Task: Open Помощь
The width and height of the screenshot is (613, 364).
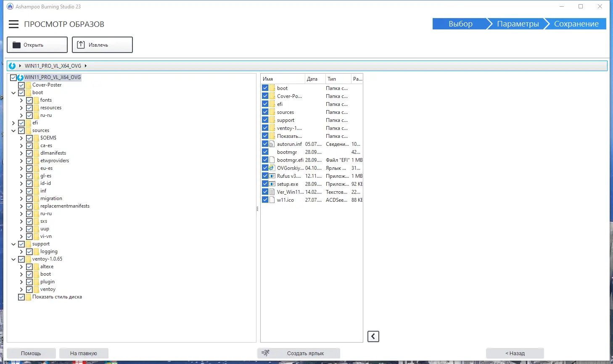Action: pos(31,353)
